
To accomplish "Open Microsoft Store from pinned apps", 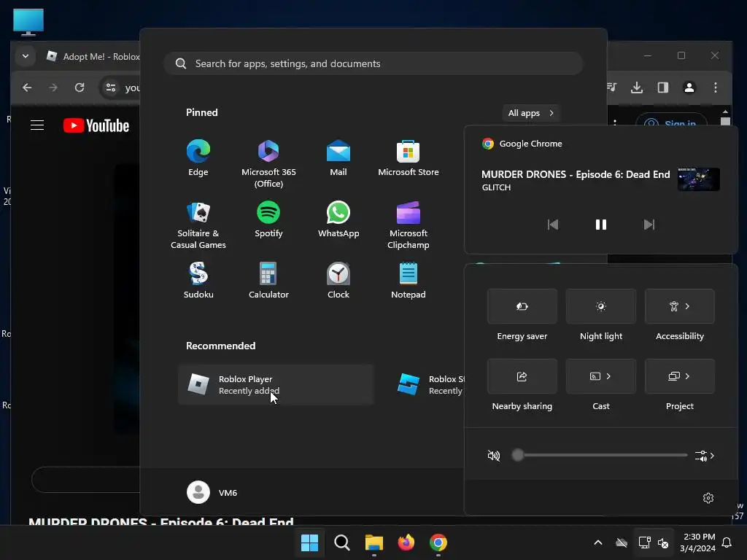I will [x=409, y=158].
